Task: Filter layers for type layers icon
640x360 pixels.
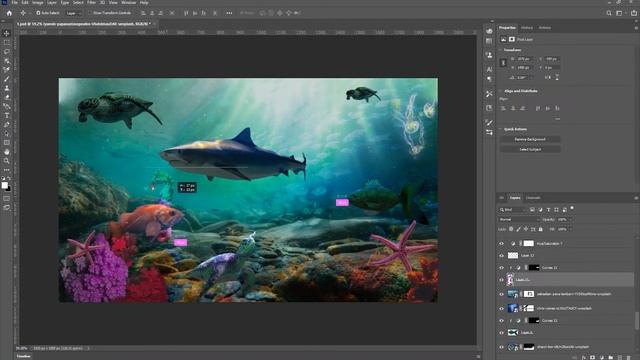Action: pos(548,209)
